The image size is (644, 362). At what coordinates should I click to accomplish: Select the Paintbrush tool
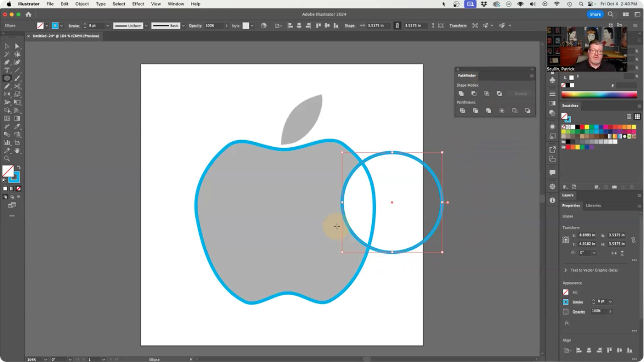(x=17, y=78)
